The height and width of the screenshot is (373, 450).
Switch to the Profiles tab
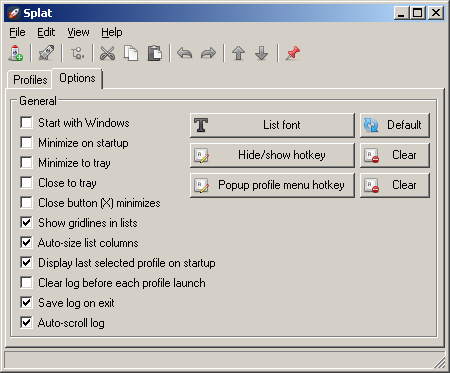click(30, 80)
